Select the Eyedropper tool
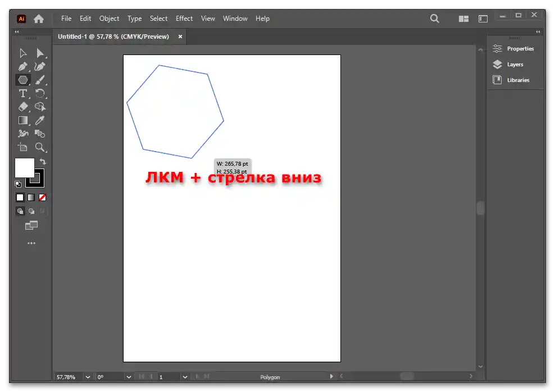 [x=40, y=120]
